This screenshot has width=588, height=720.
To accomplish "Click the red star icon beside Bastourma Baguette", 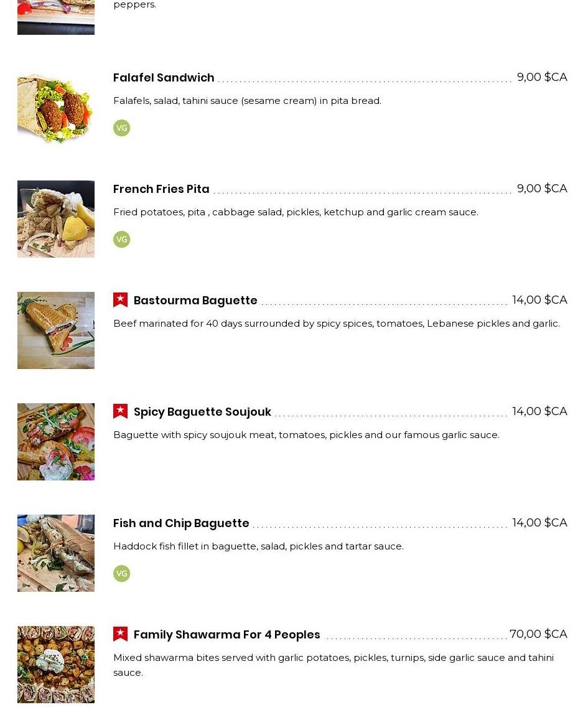I will tap(121, 300).
